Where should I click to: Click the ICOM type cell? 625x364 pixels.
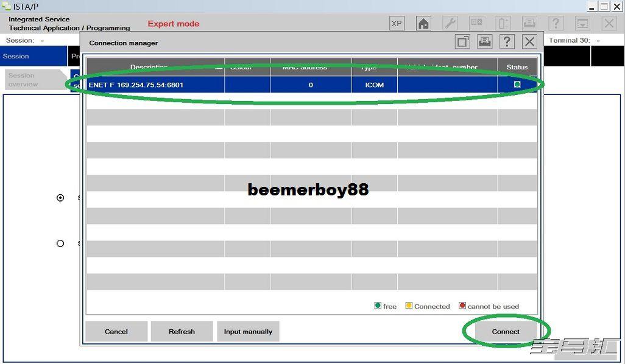coord(375,85)
